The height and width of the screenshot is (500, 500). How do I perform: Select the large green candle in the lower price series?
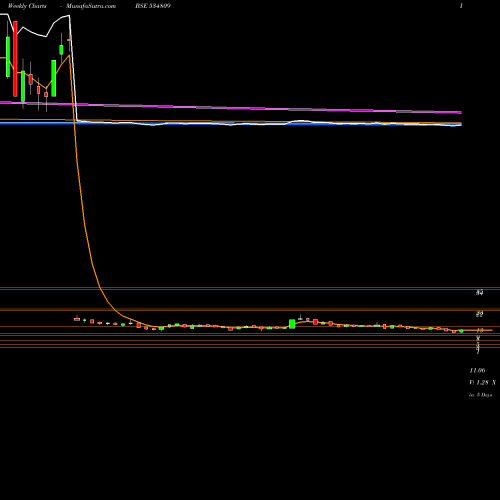[292, 324]
